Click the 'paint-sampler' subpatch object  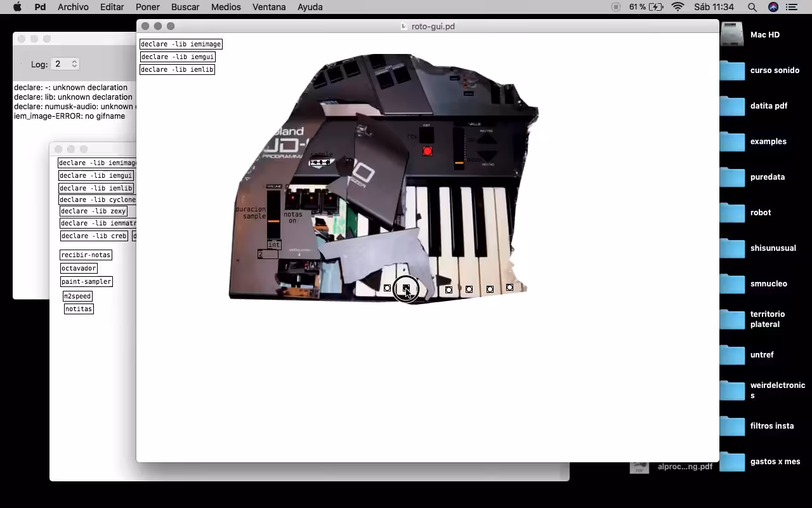point(86,281)
